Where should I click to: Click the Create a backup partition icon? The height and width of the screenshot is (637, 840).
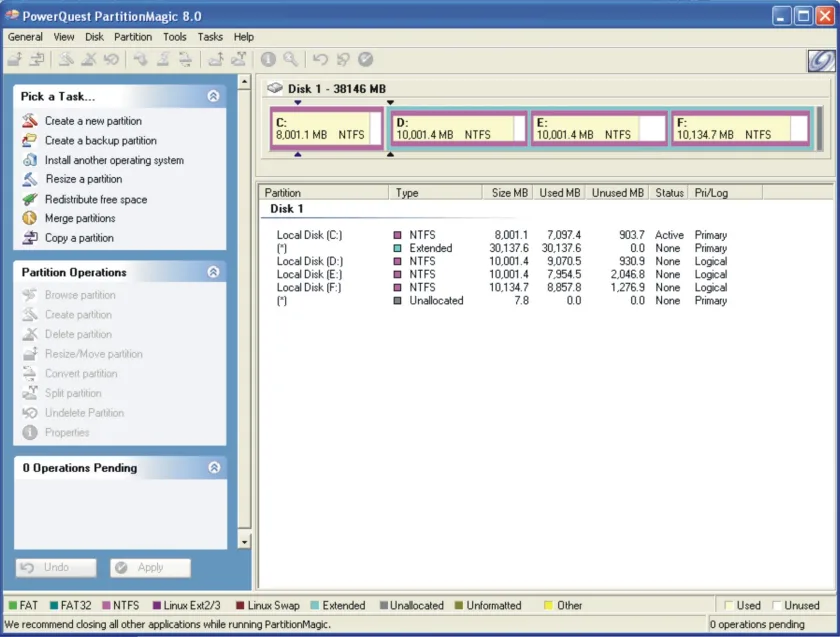tap(30, 140)
